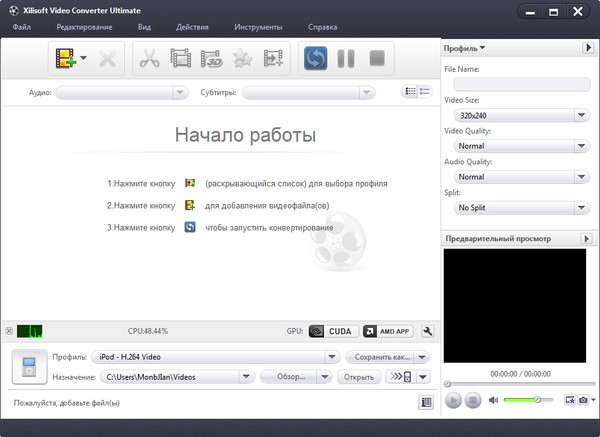Click the Открыть button
The width and height of the screenshot is (600, 437).
pyautogui.click(x=358, y=377)
